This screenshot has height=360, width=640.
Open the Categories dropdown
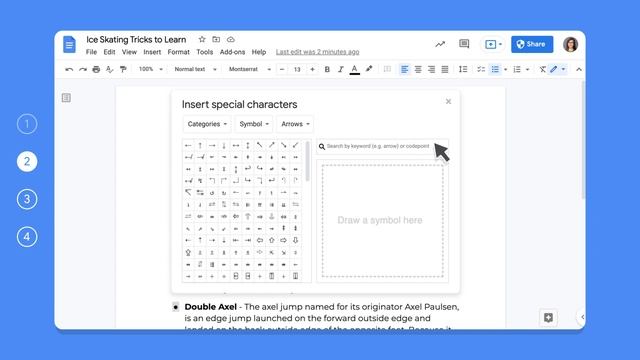[207, 124]
